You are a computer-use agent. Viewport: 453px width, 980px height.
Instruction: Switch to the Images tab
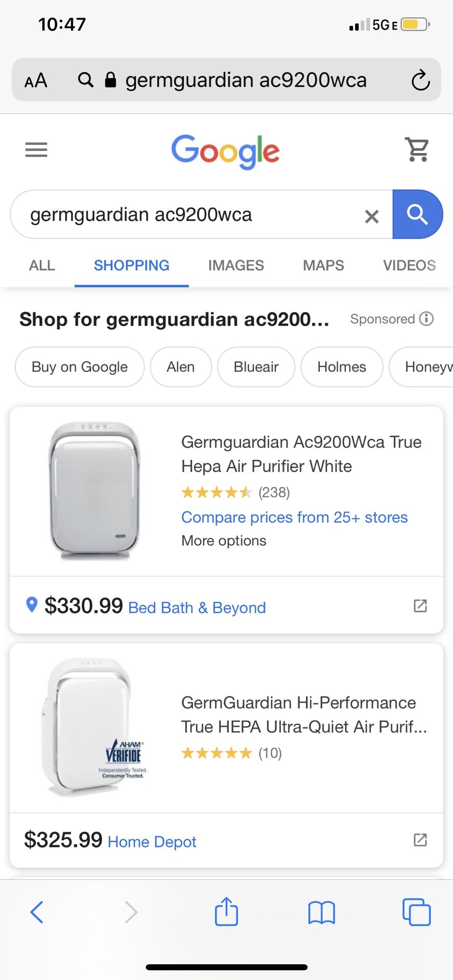click(x=236, y=265)
